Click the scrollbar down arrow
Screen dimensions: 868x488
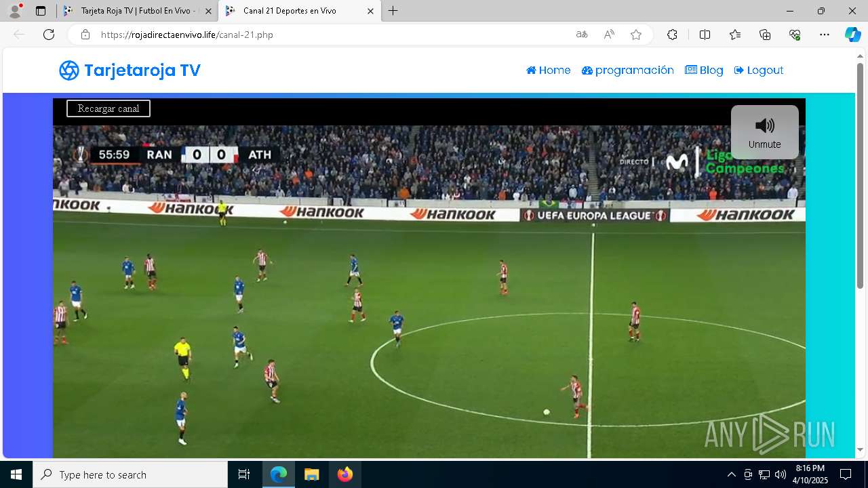pos(860,449)
